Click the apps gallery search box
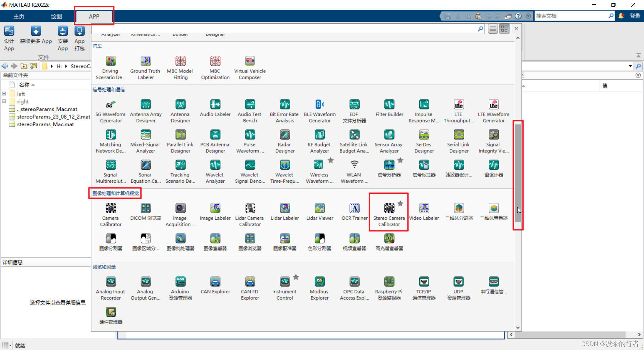Image resolution: width=644 pixels, height=350 pixels. [284, 29]
